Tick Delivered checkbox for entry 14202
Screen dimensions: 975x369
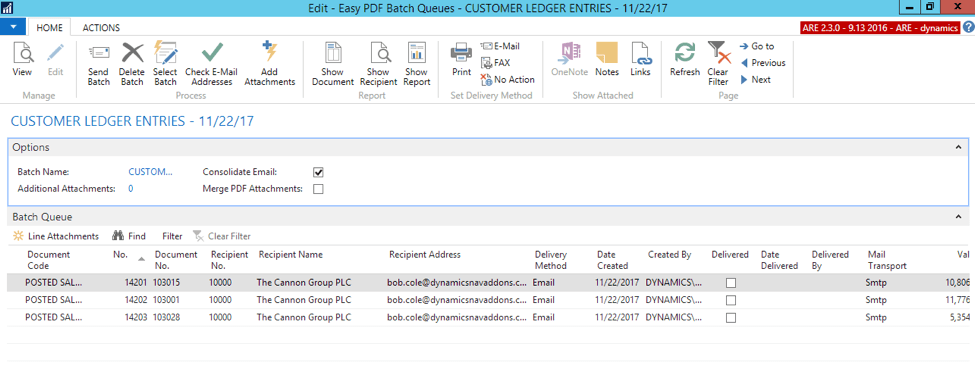point(731,300)
